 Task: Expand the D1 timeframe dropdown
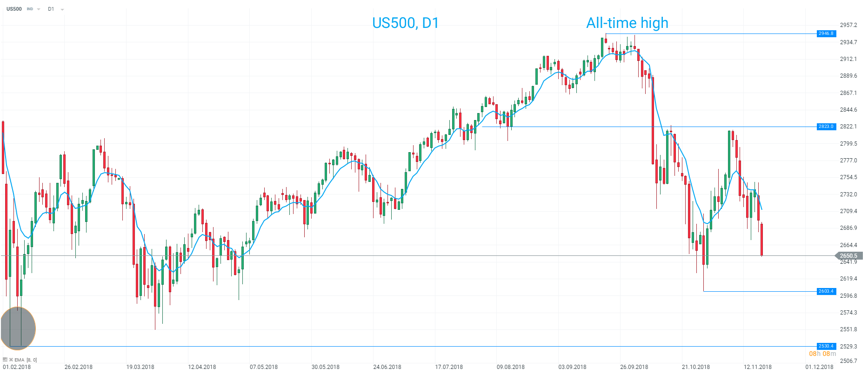click(x=62, y=9)
